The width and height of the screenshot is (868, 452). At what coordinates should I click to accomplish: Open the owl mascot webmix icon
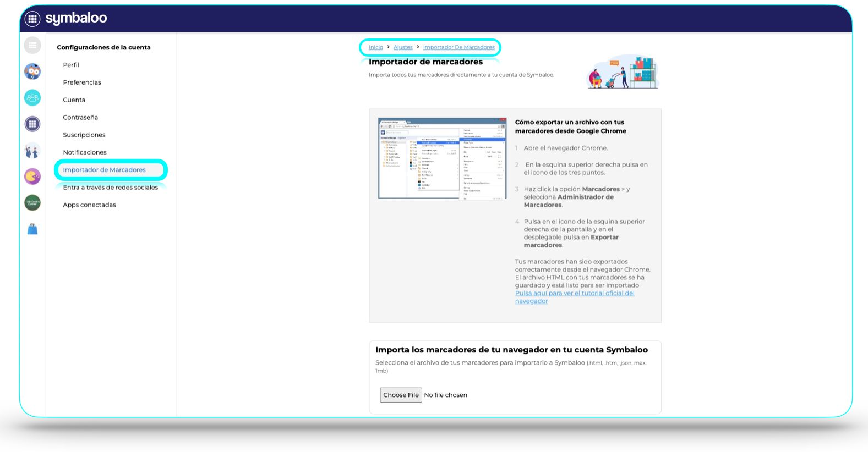[x=32, y=71]
